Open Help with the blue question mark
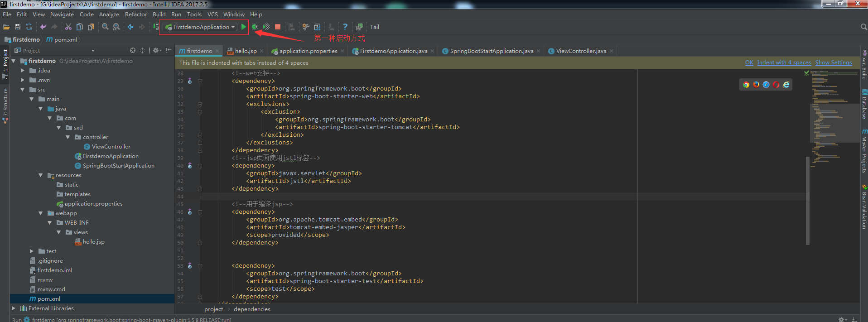Viewport: 868px width, 322px height. 345,27
